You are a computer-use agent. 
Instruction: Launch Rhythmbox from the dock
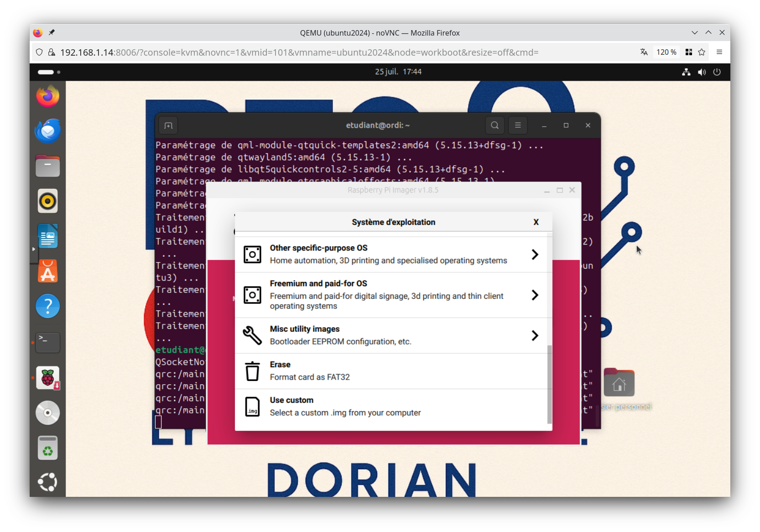coord(48,201)
